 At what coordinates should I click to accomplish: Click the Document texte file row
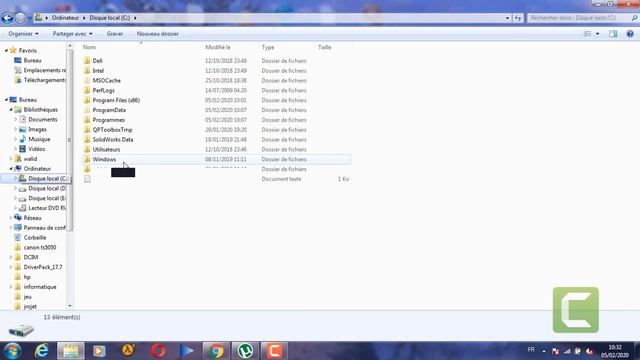[216, 179]
